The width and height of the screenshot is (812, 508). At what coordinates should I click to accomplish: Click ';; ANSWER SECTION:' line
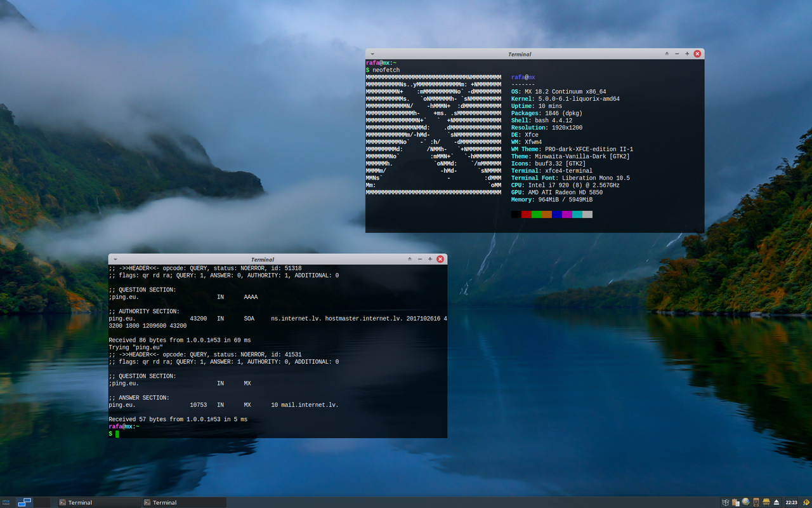pyautogui.click(x=139, y=398)
